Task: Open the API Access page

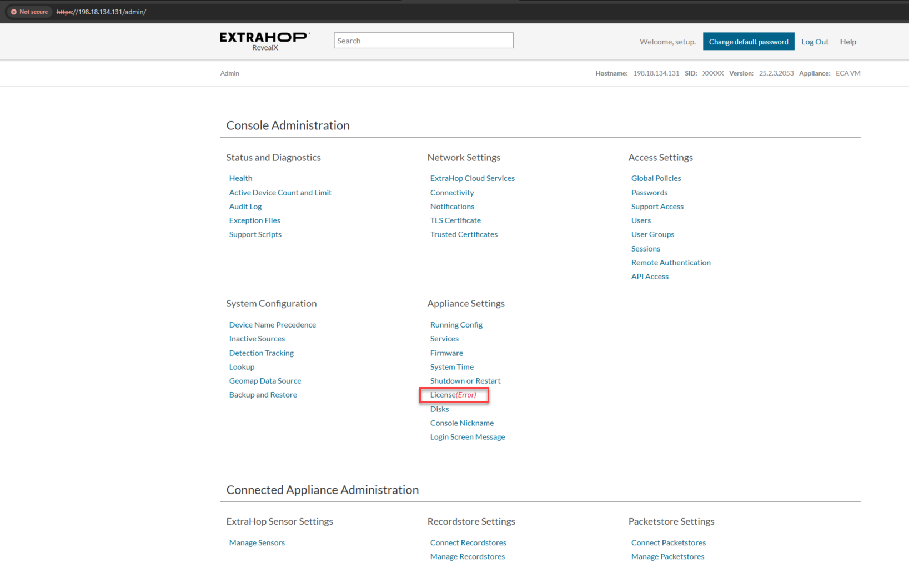Action: tap(650, 277)
